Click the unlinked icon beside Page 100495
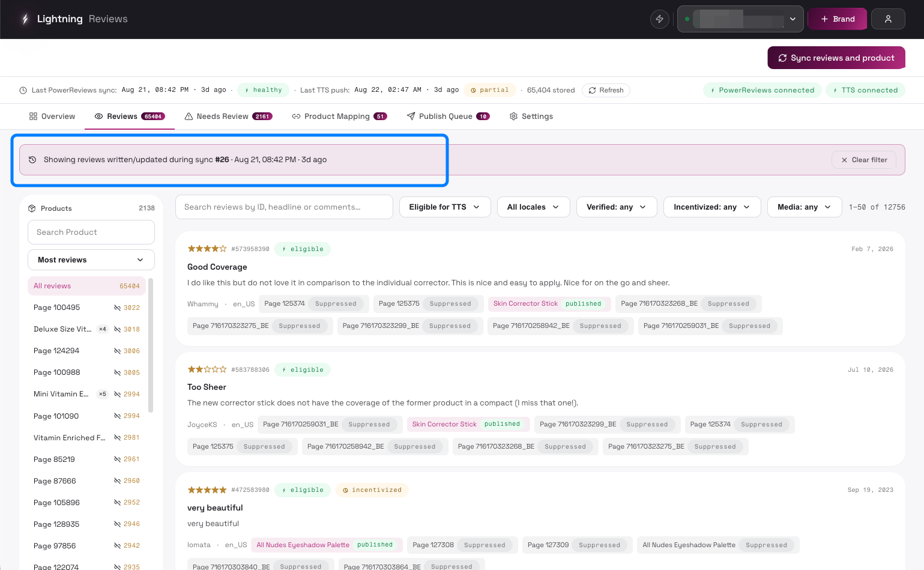 [x=118, y=308]
